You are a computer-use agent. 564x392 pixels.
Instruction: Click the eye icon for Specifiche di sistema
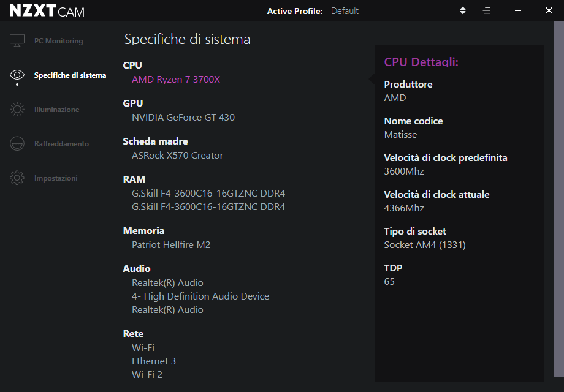pyautogui.click(x=17, y=75)
